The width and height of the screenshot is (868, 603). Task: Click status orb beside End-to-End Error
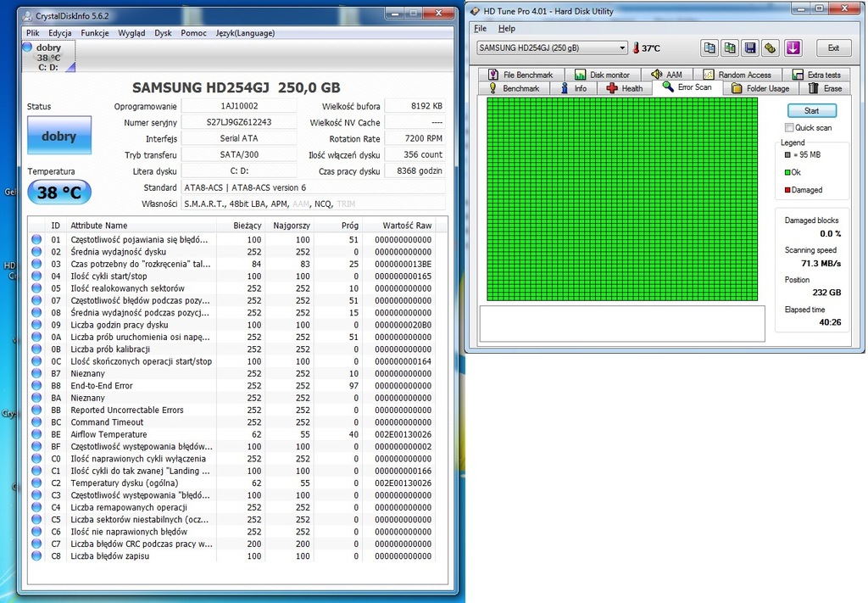[36, 386]
